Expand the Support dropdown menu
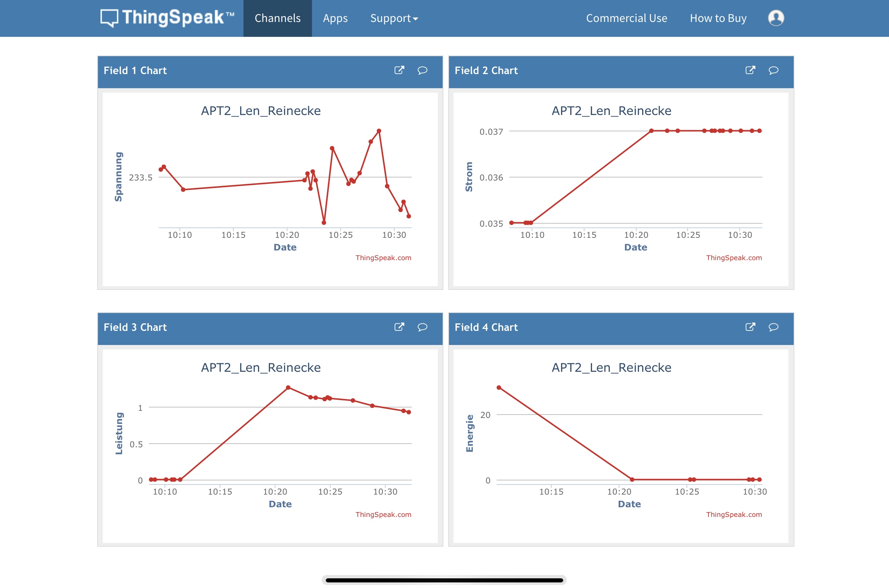Image resolution: width=889 pixels, height=588 pixels. coord(394,18)
